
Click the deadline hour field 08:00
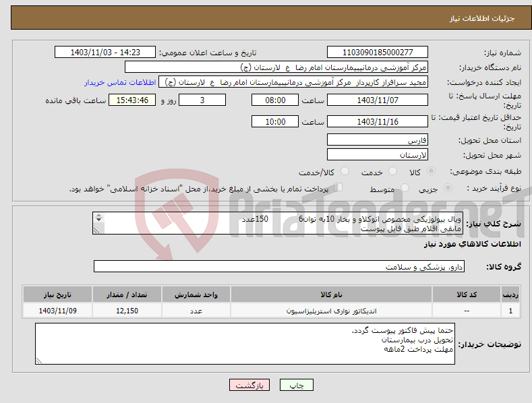[275, 100]
